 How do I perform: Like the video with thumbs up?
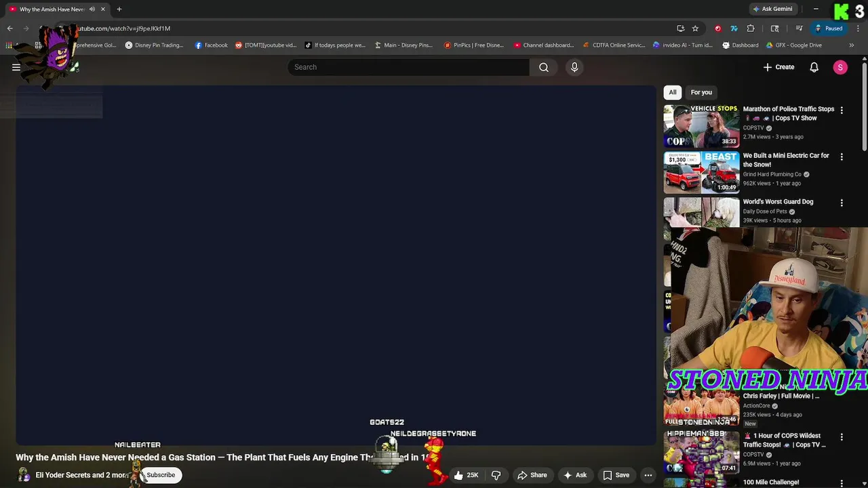pos(459,475)
